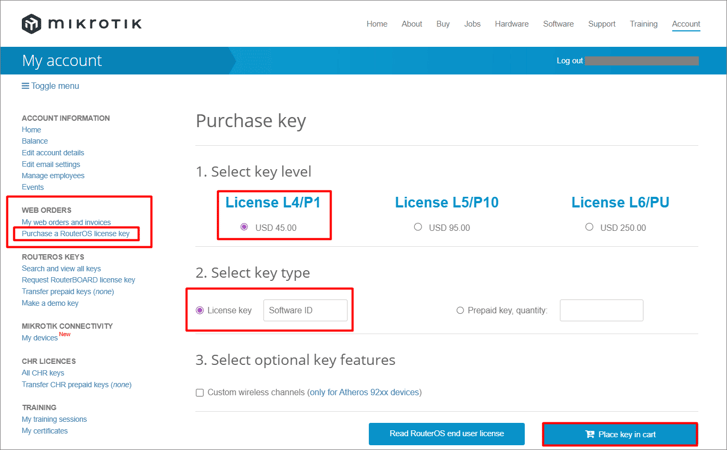
Task: Click the Make a demo key link
Action: [x=50, y=303]
